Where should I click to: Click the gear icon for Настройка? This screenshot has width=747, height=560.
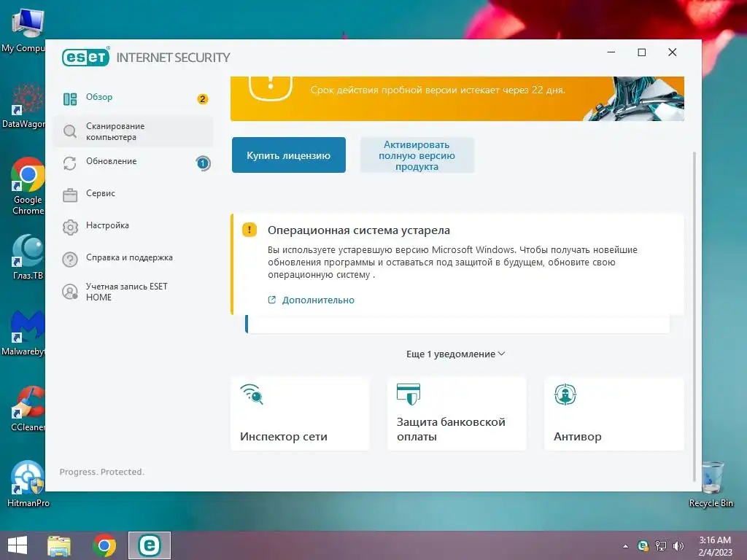point(70,227)
